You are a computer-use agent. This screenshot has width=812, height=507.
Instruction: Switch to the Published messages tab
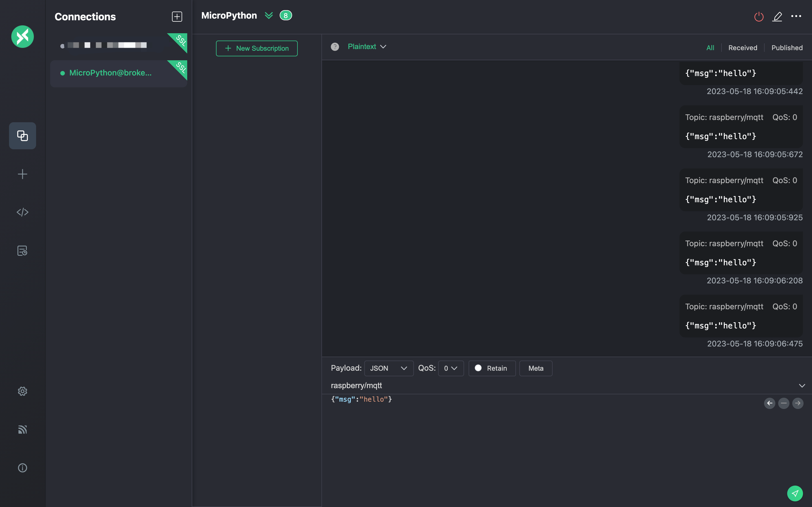click(x=787, y=48)
